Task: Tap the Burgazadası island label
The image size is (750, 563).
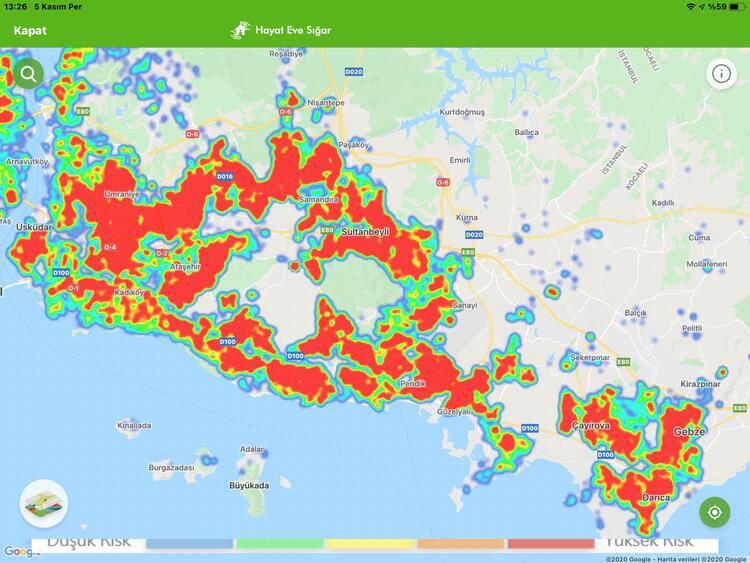Action: point(171,467)
